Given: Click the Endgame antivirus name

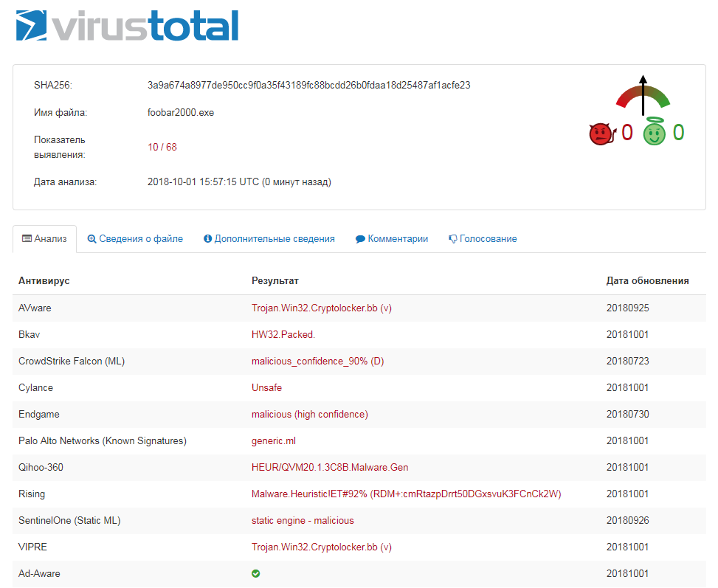Looking at the screenshot, I should (x=39, y=414).
